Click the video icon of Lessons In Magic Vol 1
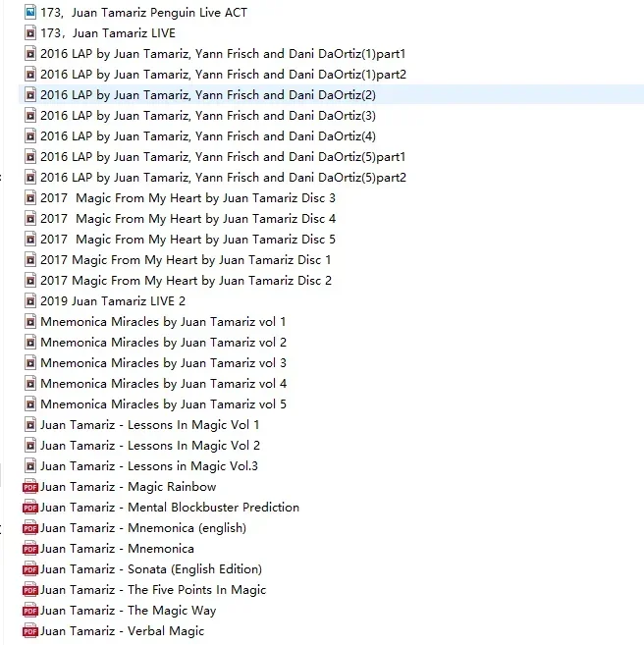The height and width of the screenshot is (645, 644). point(30,424)
